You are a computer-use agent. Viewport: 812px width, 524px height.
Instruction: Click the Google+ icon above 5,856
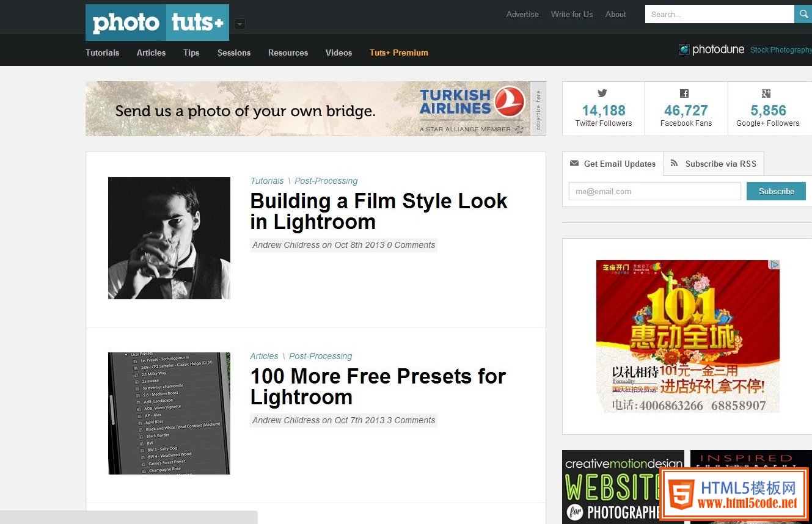[x=766, y=93]
